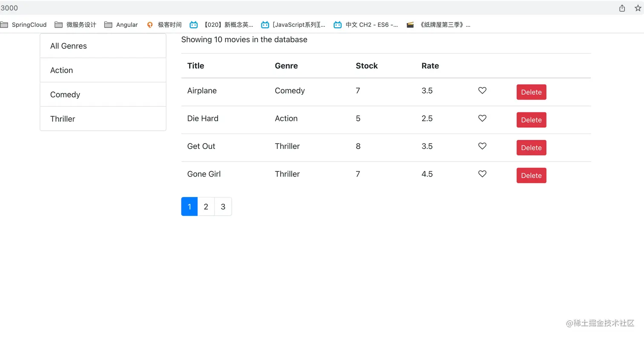Delete the Gone Girl movie
644x337 pixels.
[531, 175]
